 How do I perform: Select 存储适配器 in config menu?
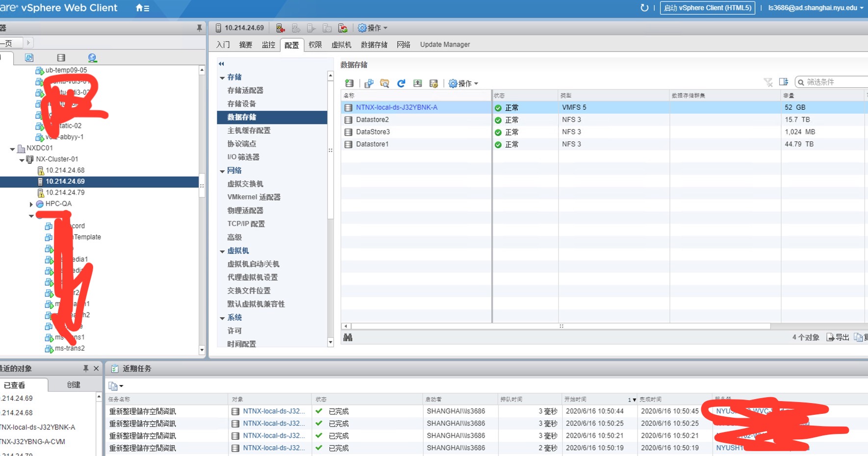click(245, 90)
